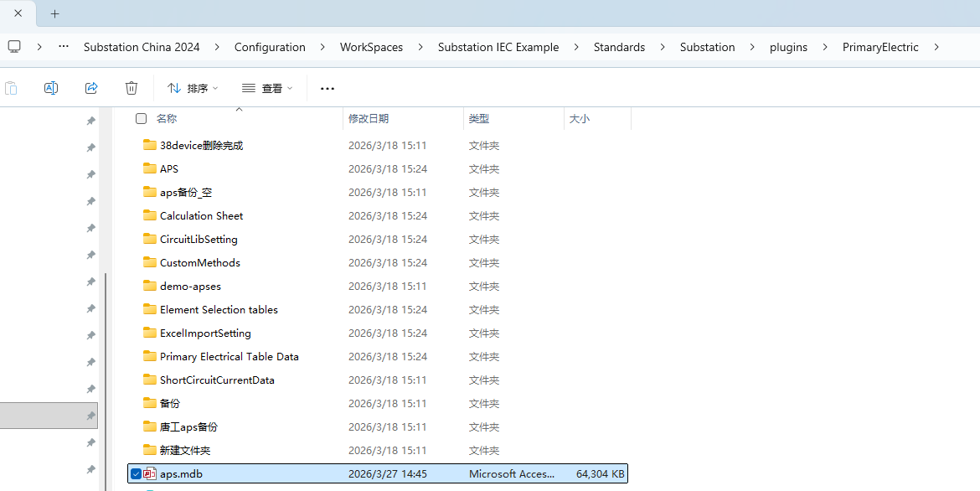Click the paste clipboard icon
980x491 pixels.
[11, 88]
